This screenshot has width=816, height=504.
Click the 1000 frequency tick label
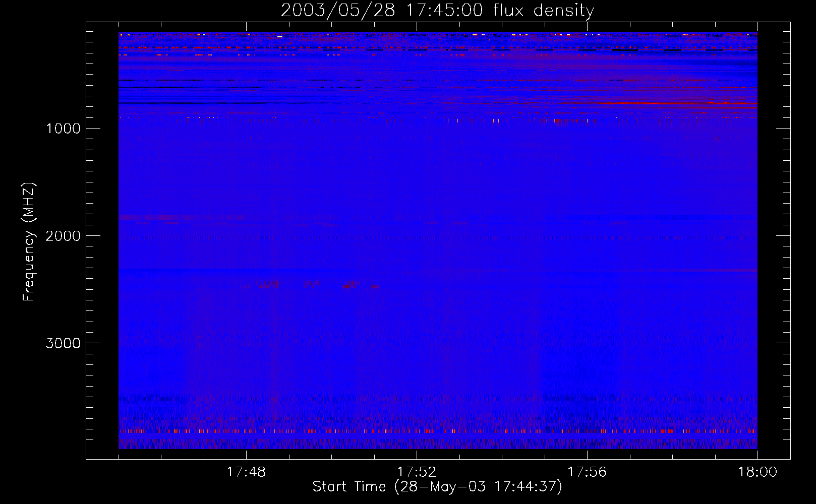(63, 129)
